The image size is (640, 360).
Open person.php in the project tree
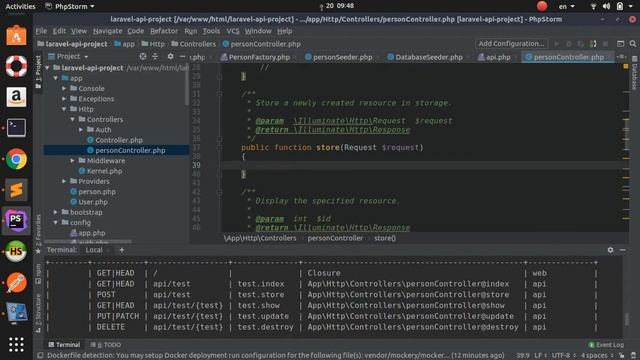(x=97, y=191)
